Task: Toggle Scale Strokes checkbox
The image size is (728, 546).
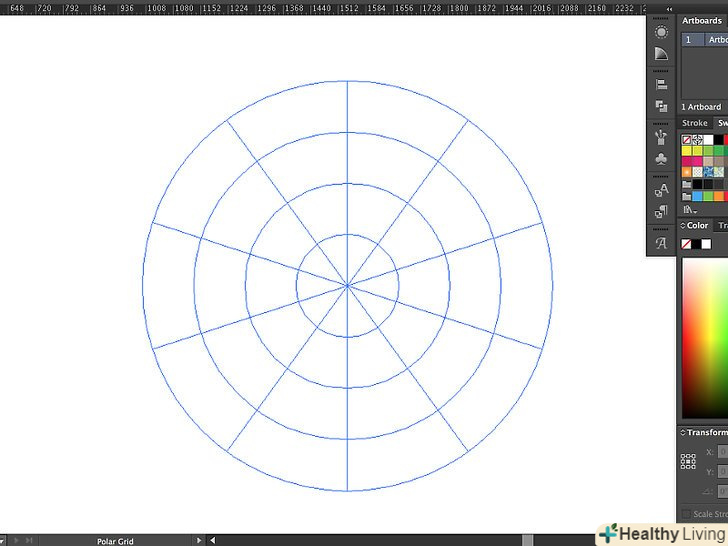Action: (686, 514)
